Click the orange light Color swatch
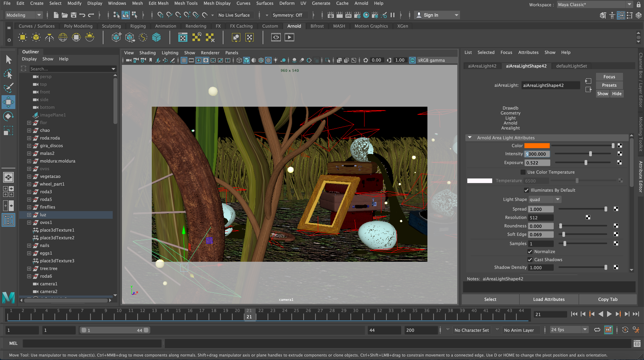This screenshot has height=360, width=644. point(537,145)
